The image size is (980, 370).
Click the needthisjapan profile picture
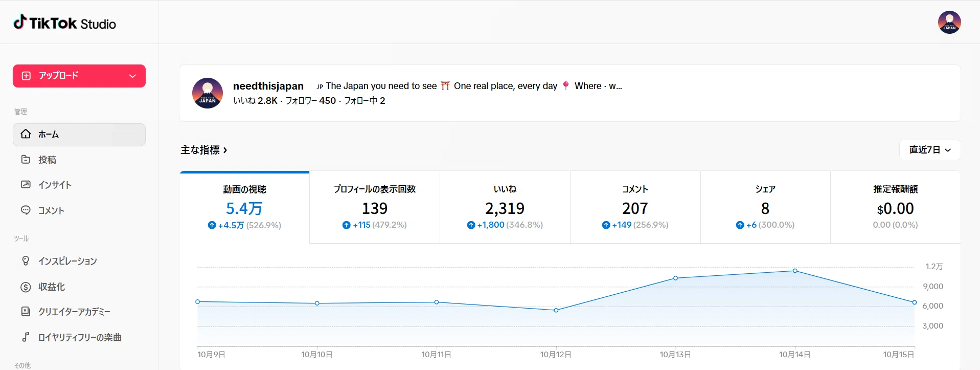pyautogui.click(x=208, y=93)
